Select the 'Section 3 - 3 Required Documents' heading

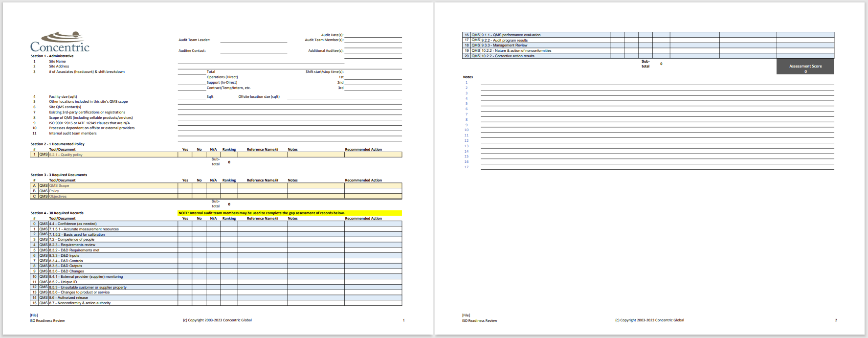[x=59, y=175]
